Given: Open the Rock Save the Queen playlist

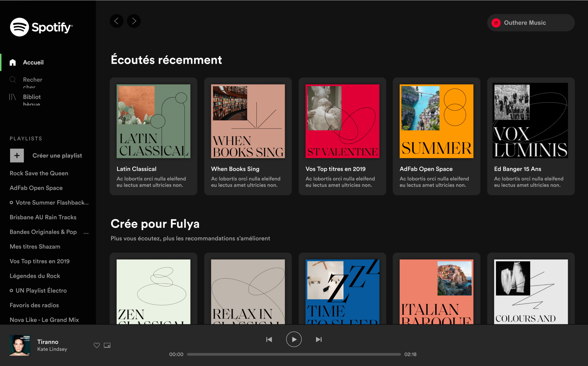Looking at the screenshot, I should (39, 173).
